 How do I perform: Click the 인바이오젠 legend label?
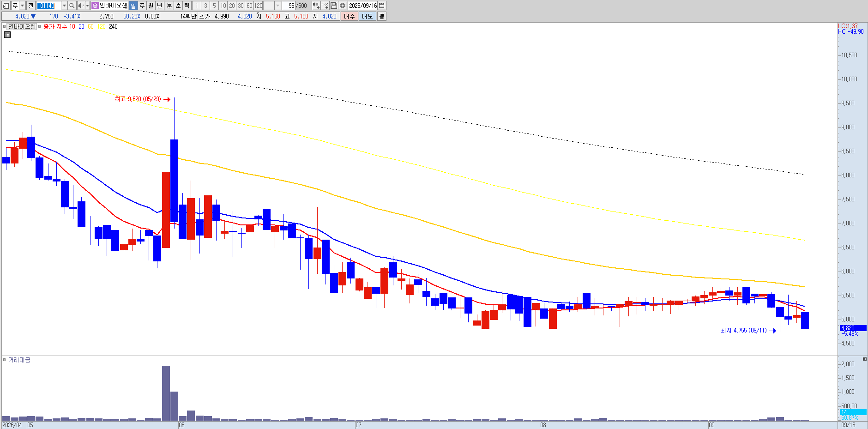(22, 26)
